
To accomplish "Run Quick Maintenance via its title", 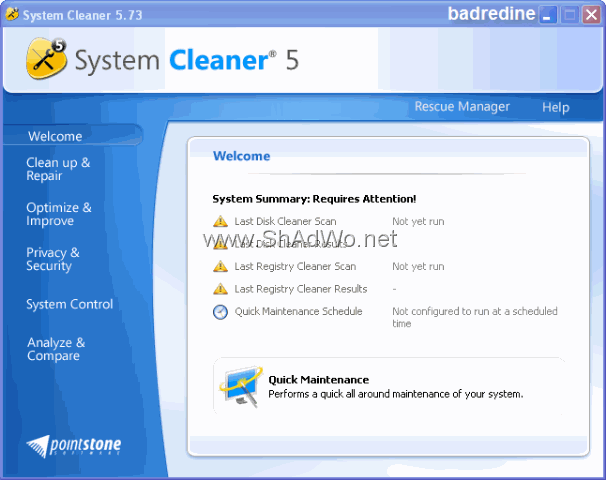I will [318, 380].
